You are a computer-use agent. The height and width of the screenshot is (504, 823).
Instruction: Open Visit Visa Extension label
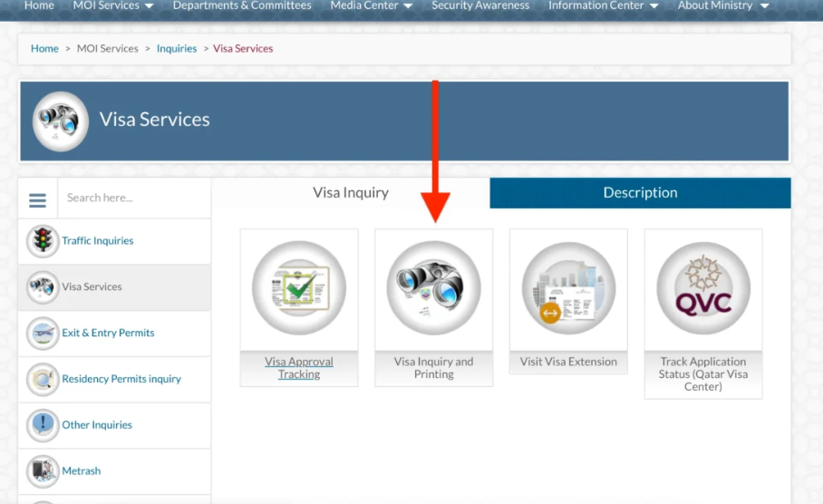point(568,362)
